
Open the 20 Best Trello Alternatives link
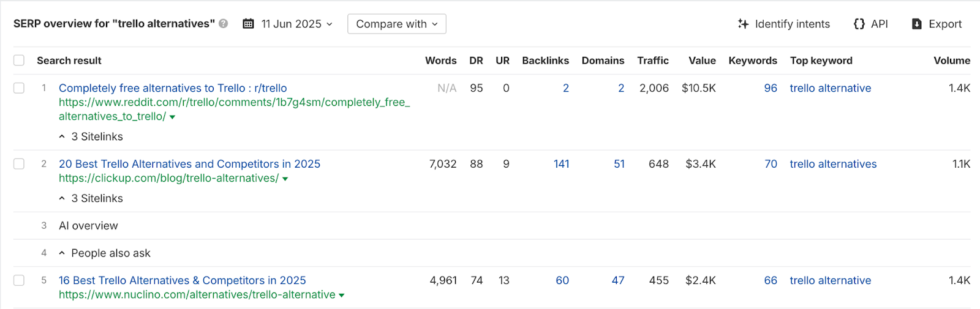pyautogui.click(x=189, y=164)
